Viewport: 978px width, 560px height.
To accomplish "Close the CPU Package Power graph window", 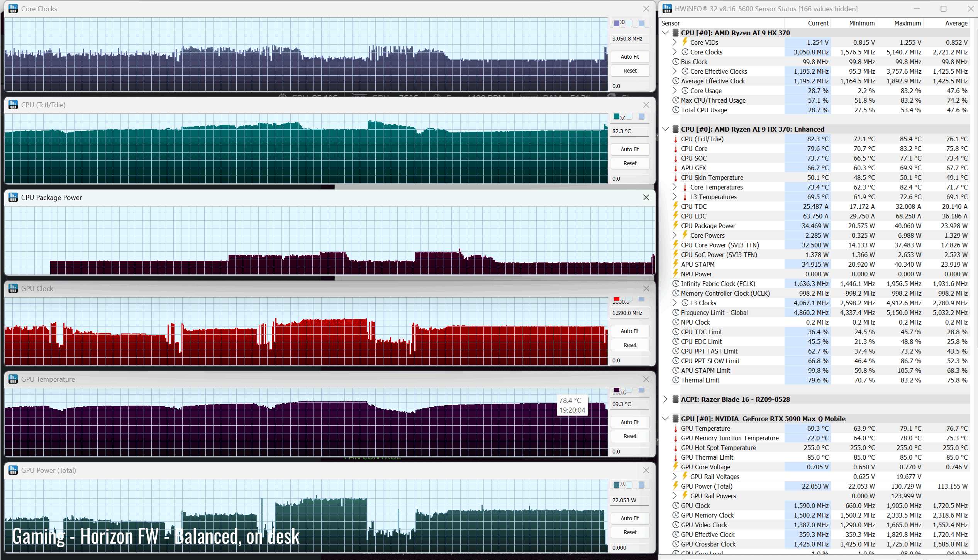I will tap(646, 197).
